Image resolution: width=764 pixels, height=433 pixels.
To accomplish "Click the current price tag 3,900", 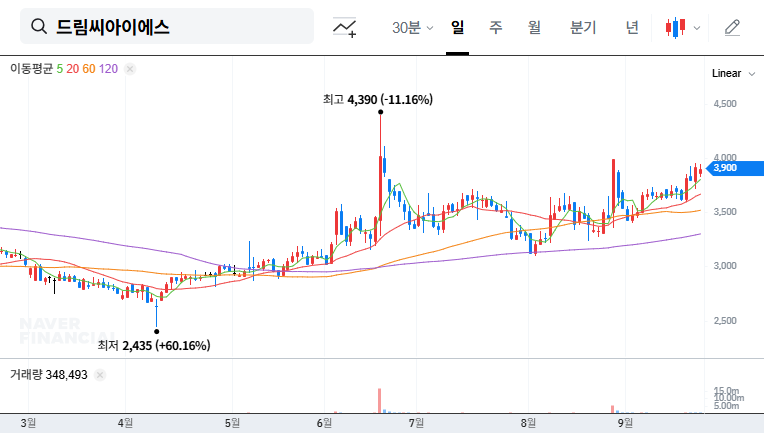I will [735, 168].
